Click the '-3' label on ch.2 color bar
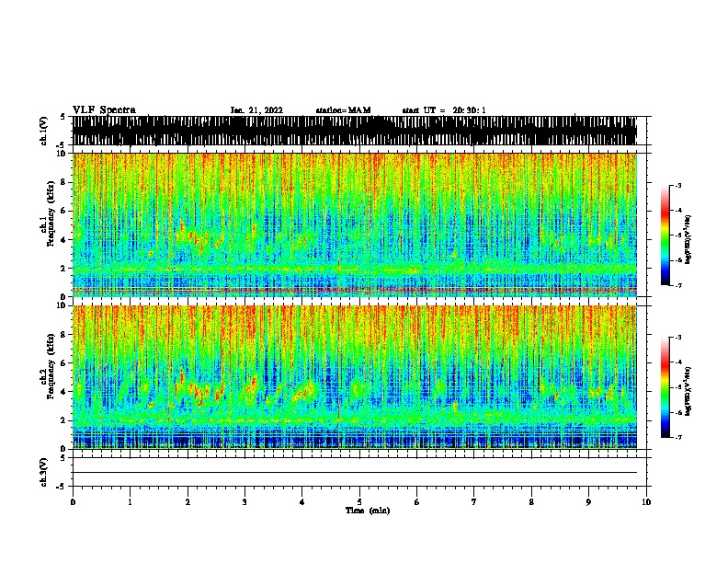The image size is (728, 563). [x=677, y=338]
